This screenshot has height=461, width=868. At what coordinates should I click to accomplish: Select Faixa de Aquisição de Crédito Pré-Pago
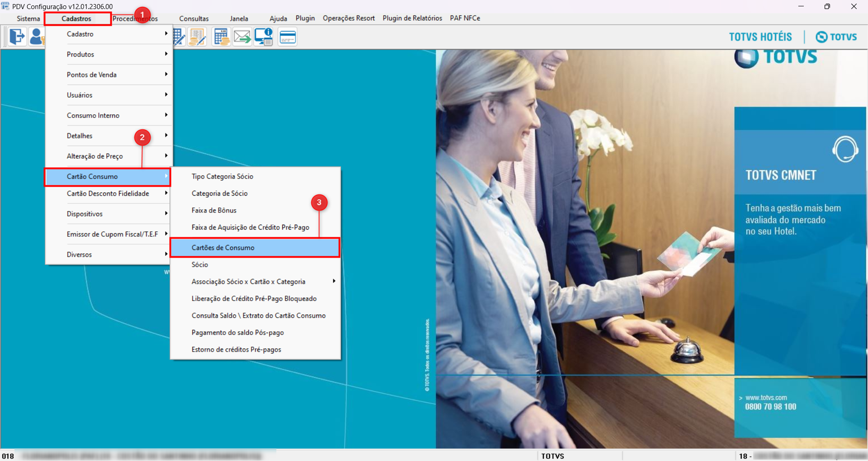click(x=256, y=227)
